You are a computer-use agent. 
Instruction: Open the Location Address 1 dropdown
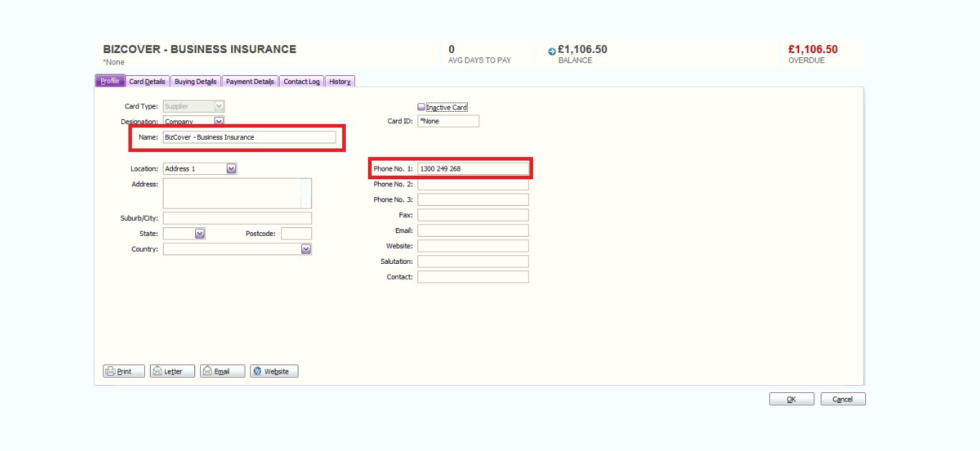(x=232, y=168)
